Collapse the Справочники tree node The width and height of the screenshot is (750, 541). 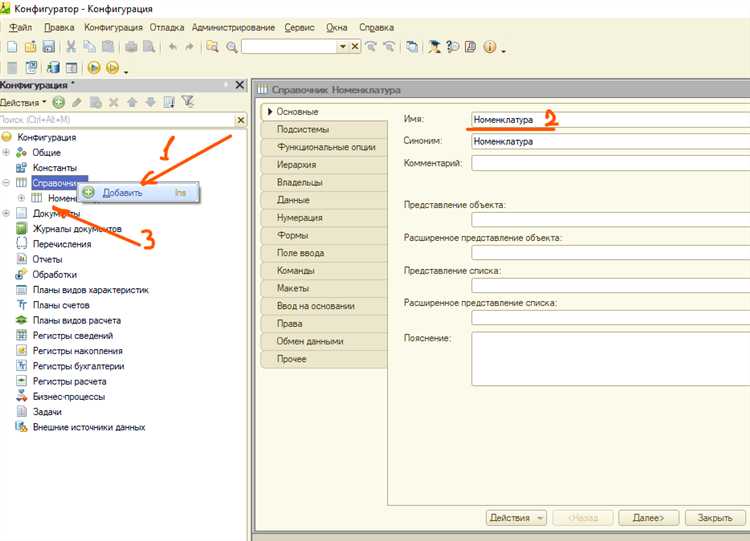pos(6,183)
